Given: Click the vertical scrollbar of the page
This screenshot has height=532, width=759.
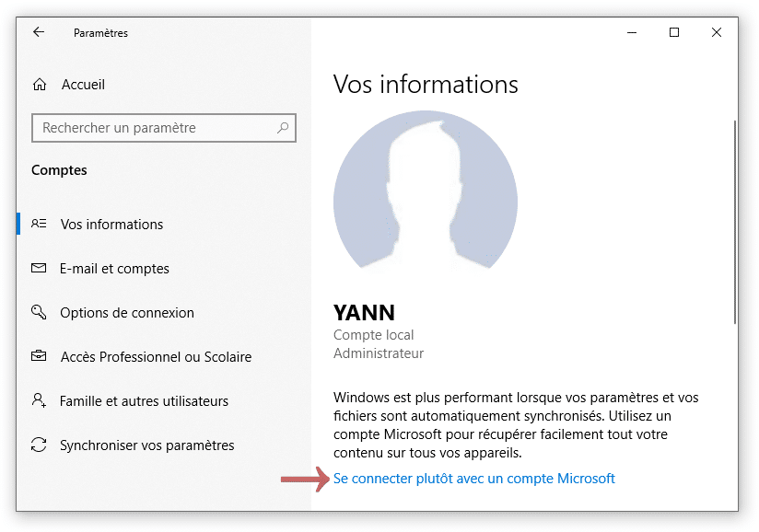Looking at the screenshot, I should click(x=735, y=223).
